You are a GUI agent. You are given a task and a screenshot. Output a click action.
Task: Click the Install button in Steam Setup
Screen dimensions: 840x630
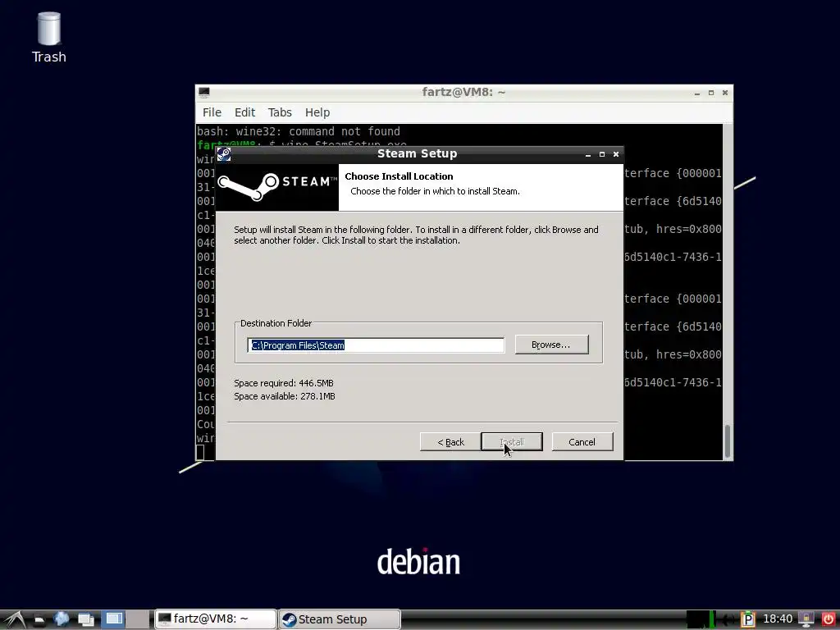point(512,442)
